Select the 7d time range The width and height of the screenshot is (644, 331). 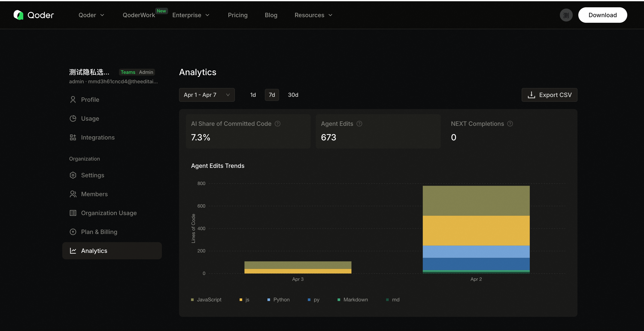pyautogui.click(x=272, y=95)
